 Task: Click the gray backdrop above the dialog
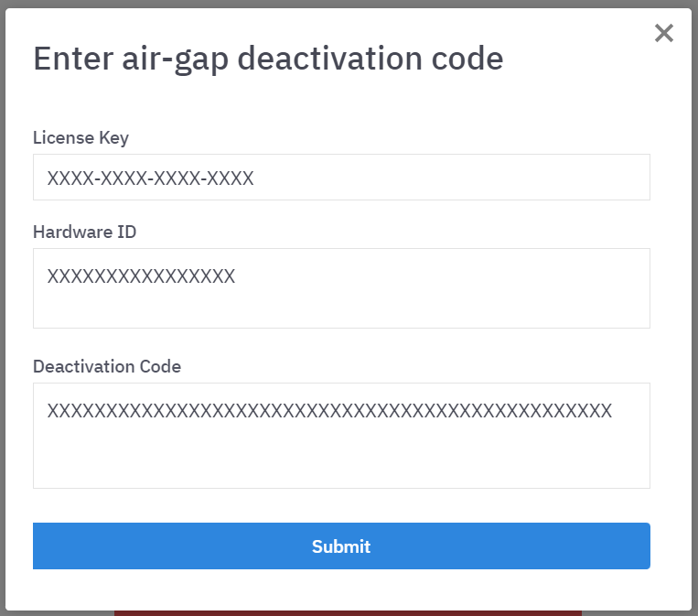[348, 4]
